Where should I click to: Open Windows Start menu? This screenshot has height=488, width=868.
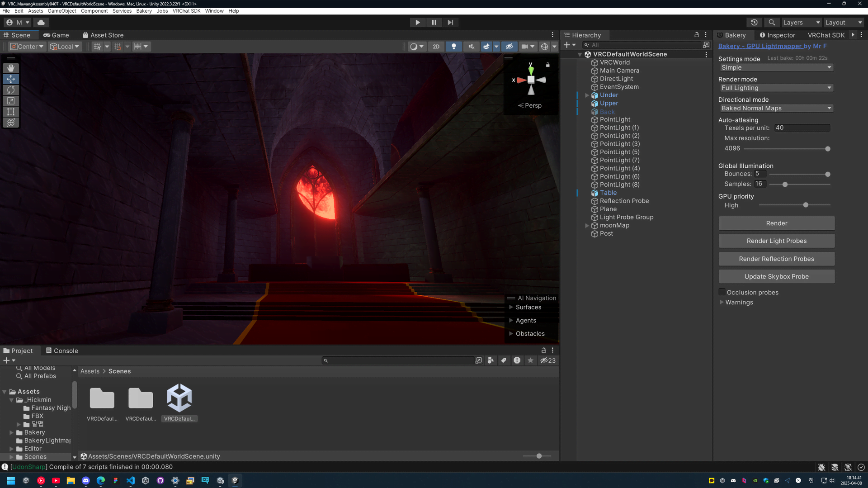11,480
